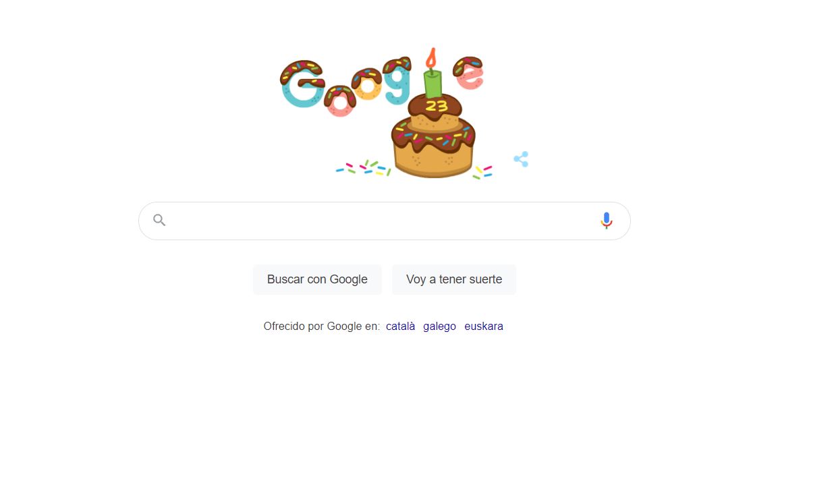This screenshot has width=834, height=504.
Task: Switch language to galego
Action: 439,326
